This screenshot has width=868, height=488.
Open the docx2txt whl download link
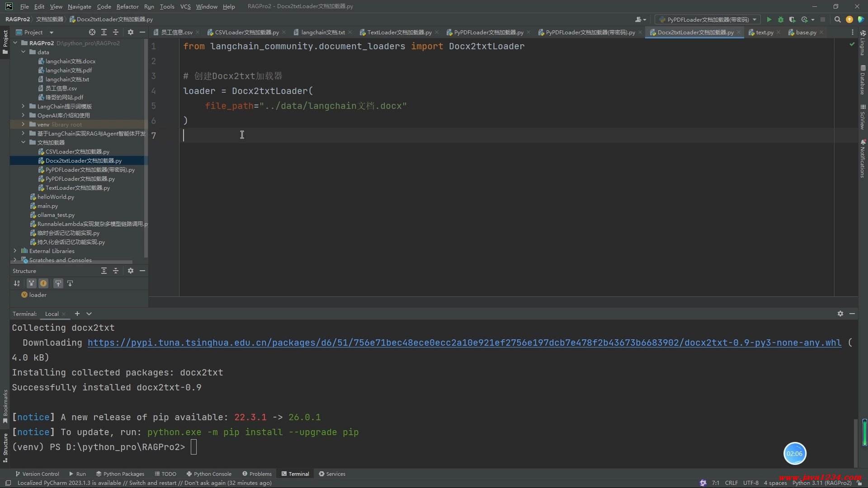click(x=464, y=343)
